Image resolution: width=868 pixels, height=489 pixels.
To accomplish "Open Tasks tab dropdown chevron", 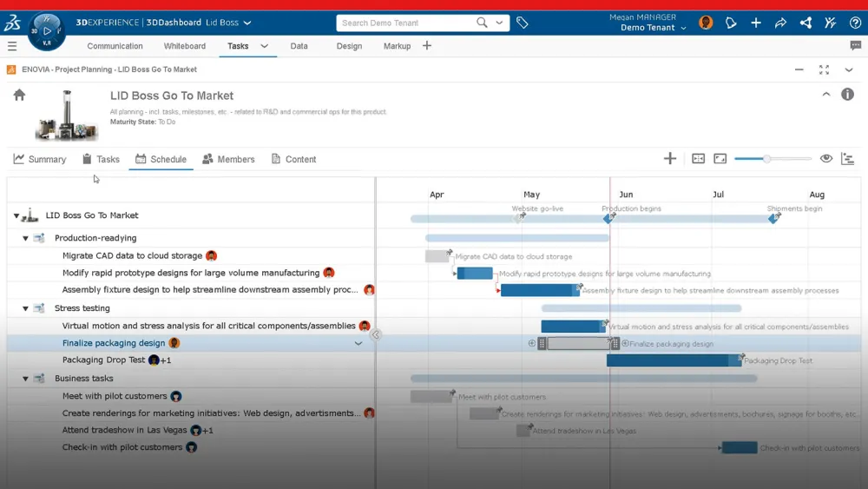I will 264,46.
